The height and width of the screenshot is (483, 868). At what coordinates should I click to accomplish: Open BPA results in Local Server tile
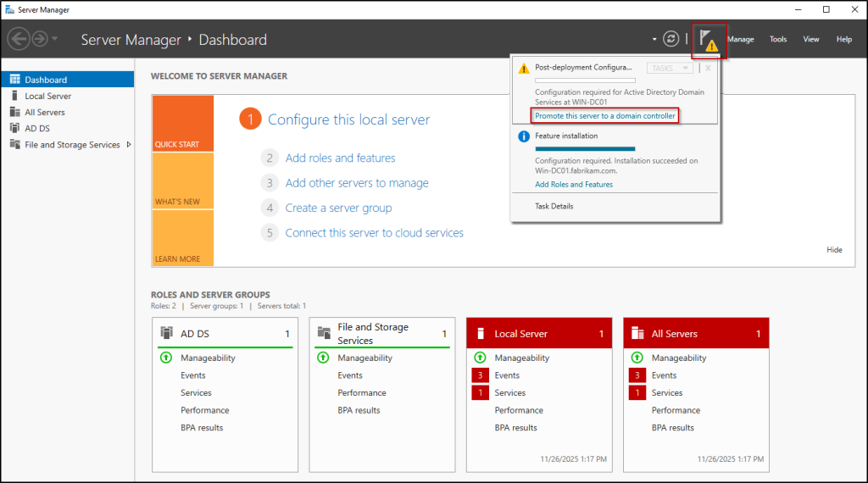click(x=516, y=428)
